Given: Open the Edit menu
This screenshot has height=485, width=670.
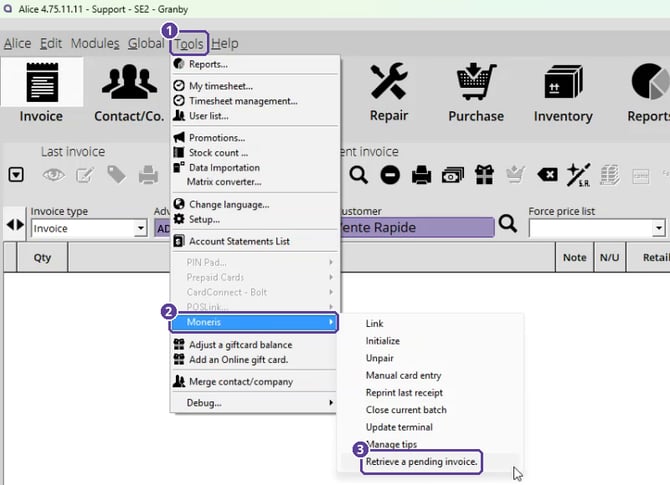Looking at the screenshot, I should click(x=51, y=44).
